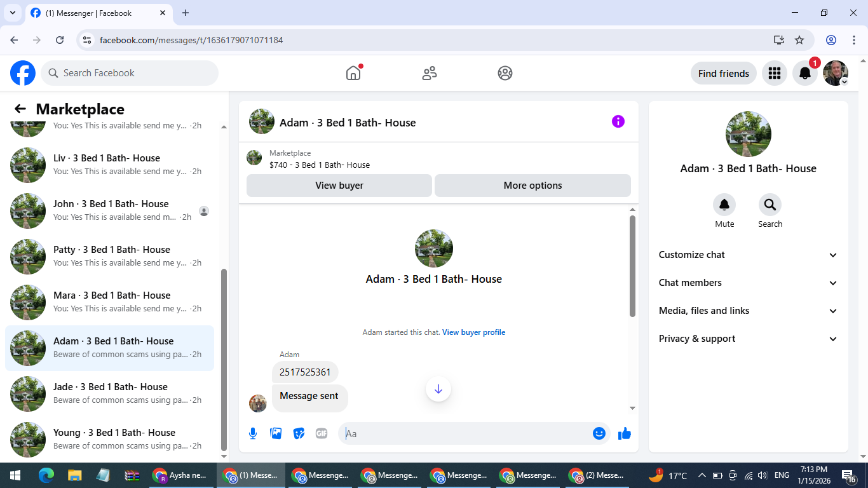Open Young 3 Bed 1 Bath conversation
Image resolution: width=868 pixels, height=488 pixels.
(109, 440)
